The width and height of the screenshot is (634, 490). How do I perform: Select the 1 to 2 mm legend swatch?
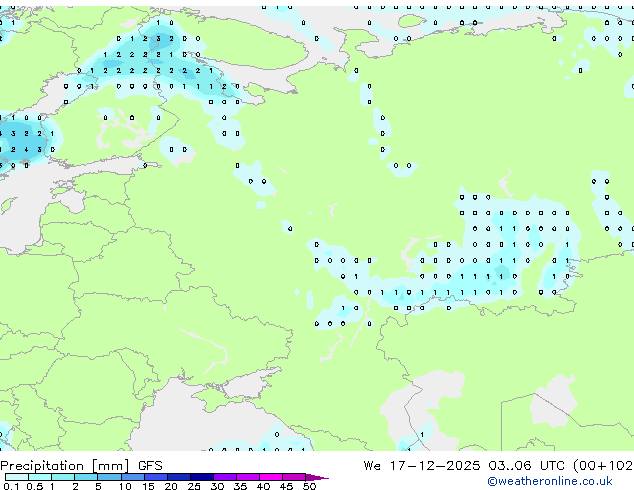point(63,477)
